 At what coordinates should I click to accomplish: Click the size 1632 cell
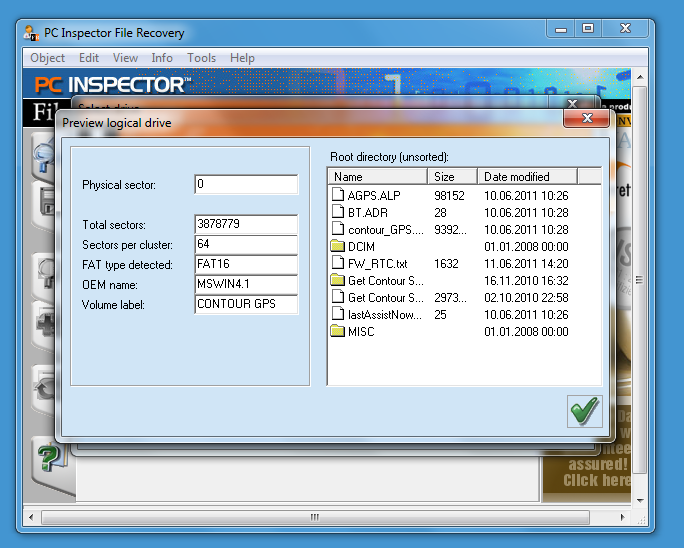pos(446,264)
